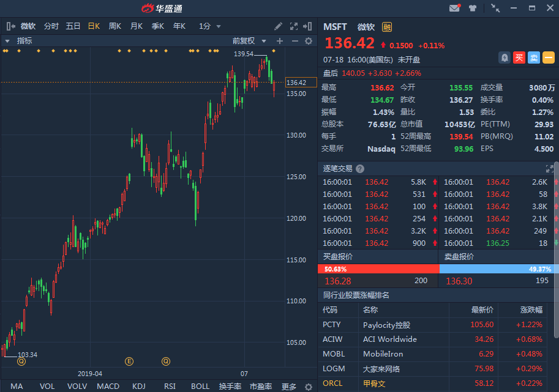Click the red bid ratio bar 50.63%
Viewport: 559px width, 392px height.
(378, 269)
